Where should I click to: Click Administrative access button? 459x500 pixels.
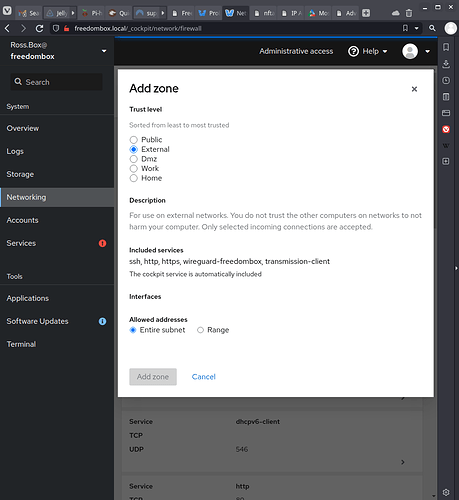tap(296, 51)
